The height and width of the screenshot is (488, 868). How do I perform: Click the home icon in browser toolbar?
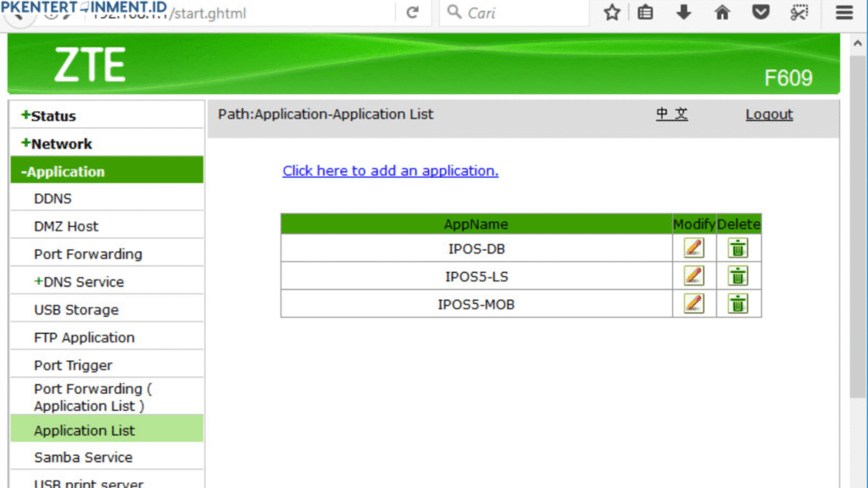click(x=721, y=13)
